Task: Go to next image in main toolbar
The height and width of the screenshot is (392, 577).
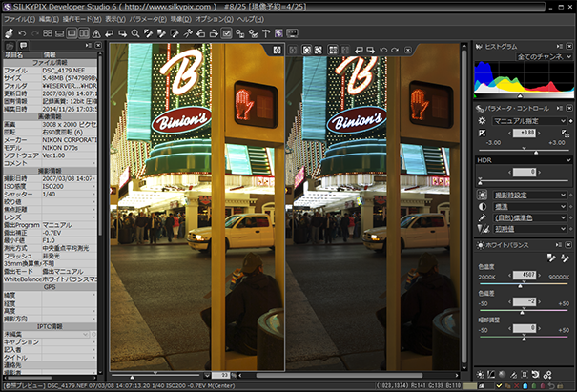Action: click(122, 34)
